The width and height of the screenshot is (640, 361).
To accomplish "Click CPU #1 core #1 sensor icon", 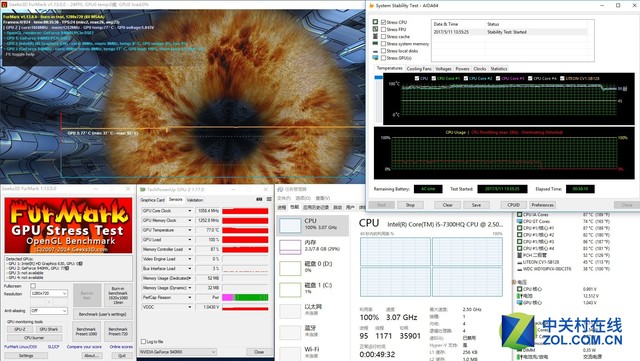I will (520, 228).
